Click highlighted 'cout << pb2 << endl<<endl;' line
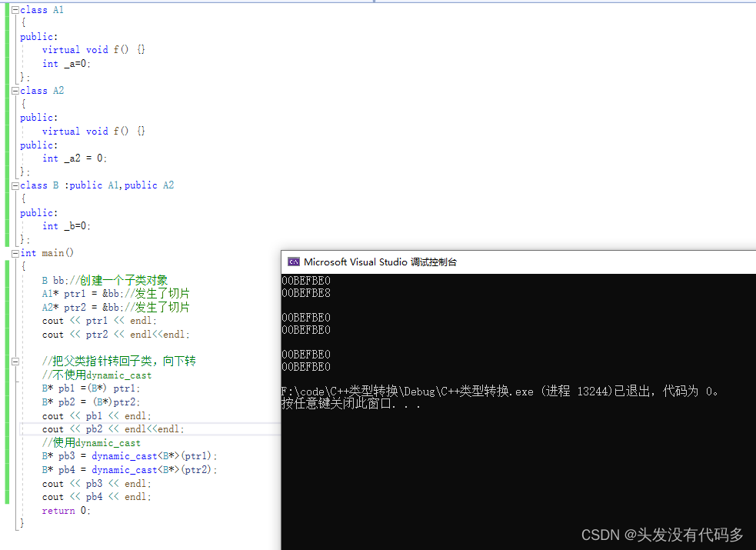The image size is (756, 550). (113, 429)
